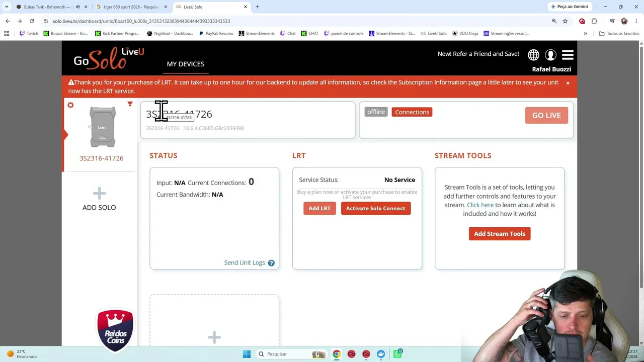
Task: Mute the Bubas Tank tab audio icon
Action: (77, 7)
